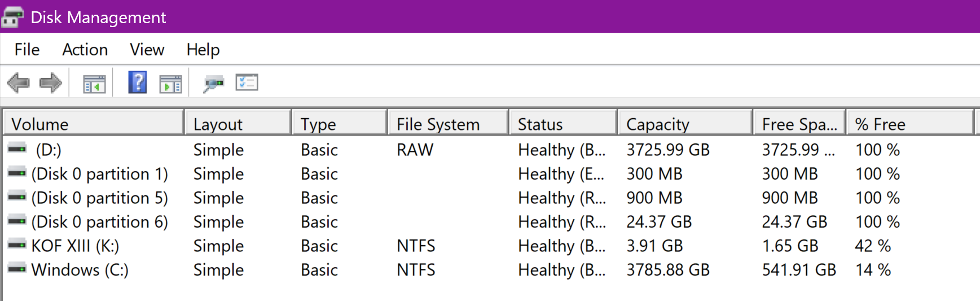This screenshot has height=301, width=980.
Task: Toggle the Show/Hide Console Tree icon
Action: pos(94,84)
